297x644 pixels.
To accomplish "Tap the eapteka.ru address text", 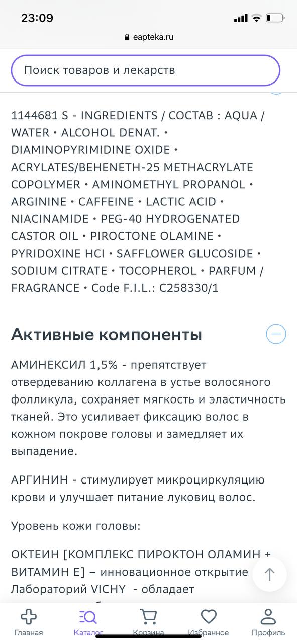I will [154, 37].
